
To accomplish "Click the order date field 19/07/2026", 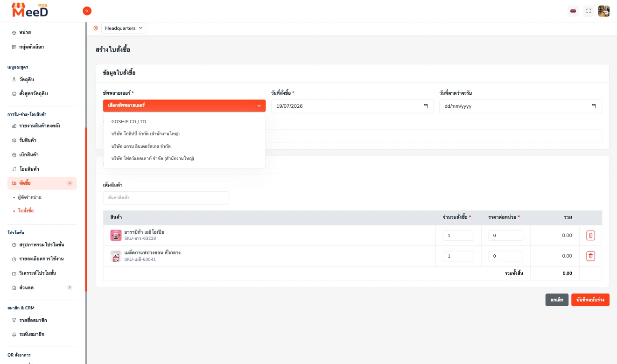I will coord(352,106).
